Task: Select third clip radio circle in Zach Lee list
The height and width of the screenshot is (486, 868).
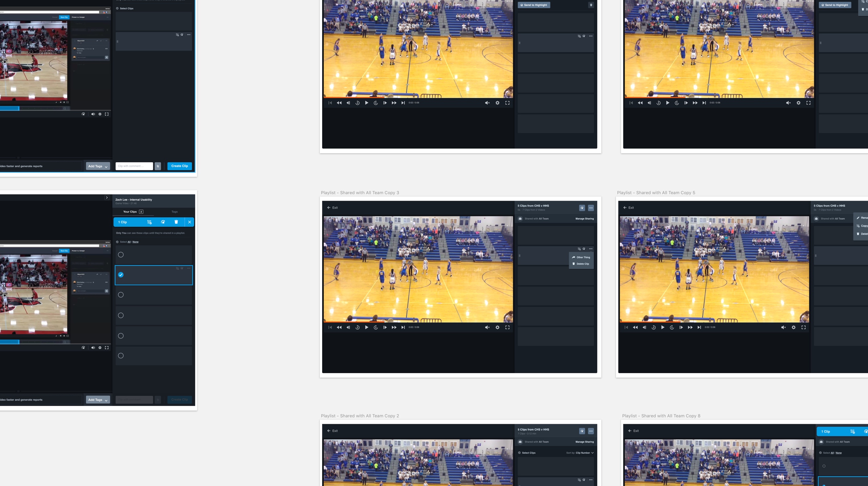Action: click(121, 295)
